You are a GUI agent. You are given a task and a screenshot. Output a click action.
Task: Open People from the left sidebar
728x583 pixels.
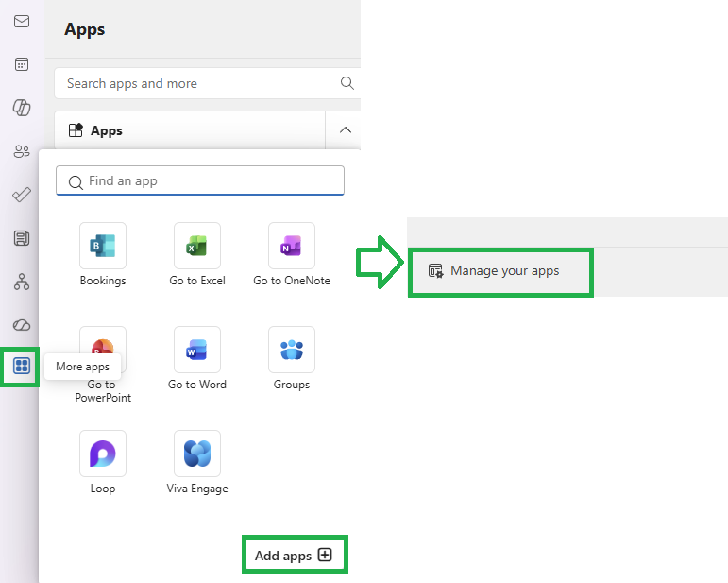(x=22, y=151)
